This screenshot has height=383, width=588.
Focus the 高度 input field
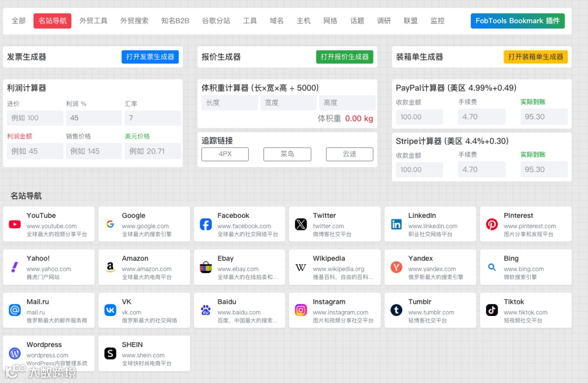tap(347, 103)
